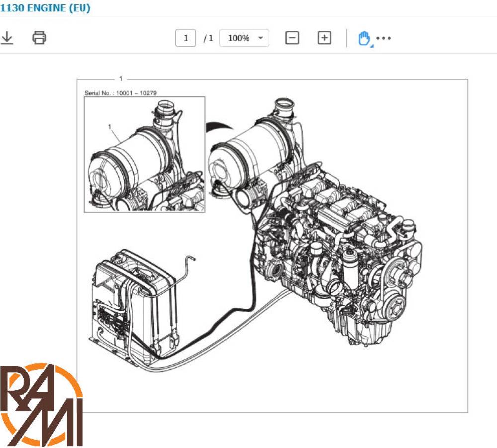Zoom out with the minus button
The image size is (497, 448).
point(292,38)
